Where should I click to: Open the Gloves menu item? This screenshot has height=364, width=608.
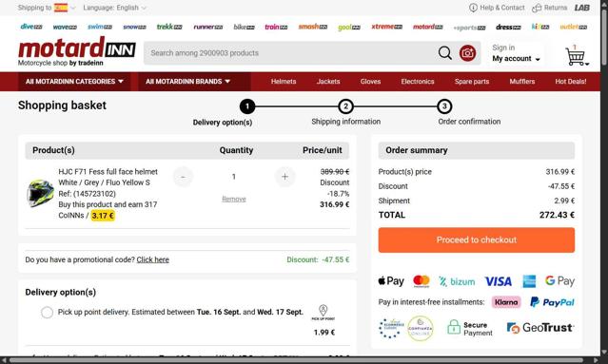(370, 82)
